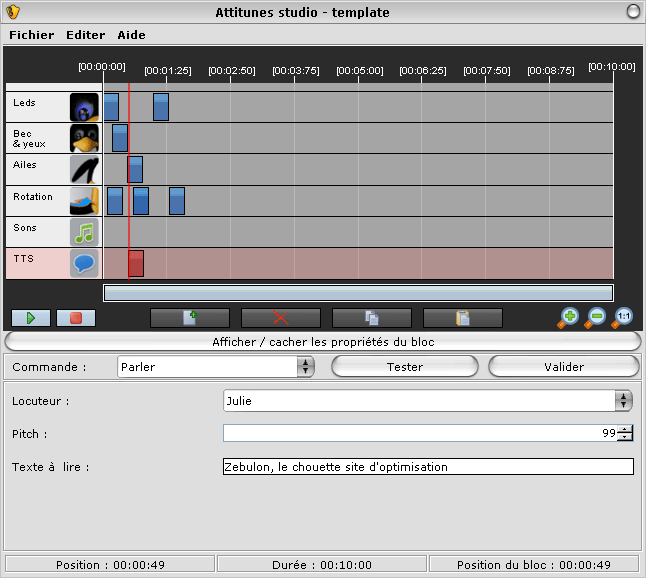Decrease Pitch with the down stepper arrow
646x578 pixels.
tap(625, 437)
